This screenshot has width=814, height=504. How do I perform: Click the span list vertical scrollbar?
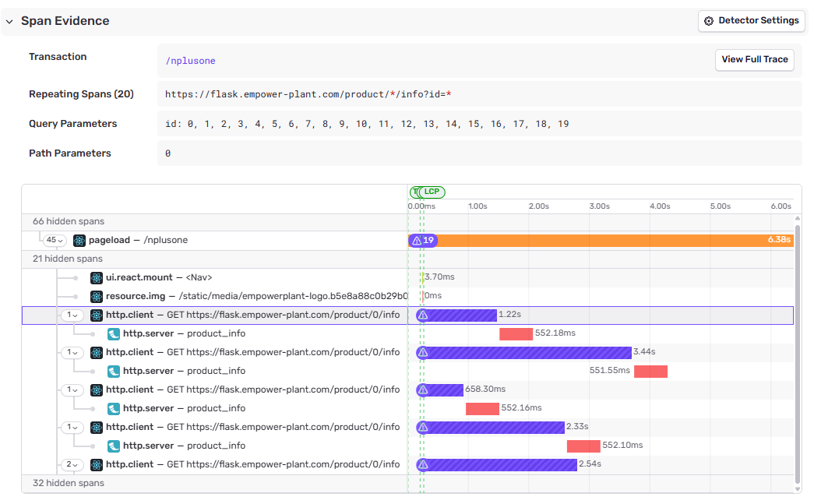coord(798,353)
